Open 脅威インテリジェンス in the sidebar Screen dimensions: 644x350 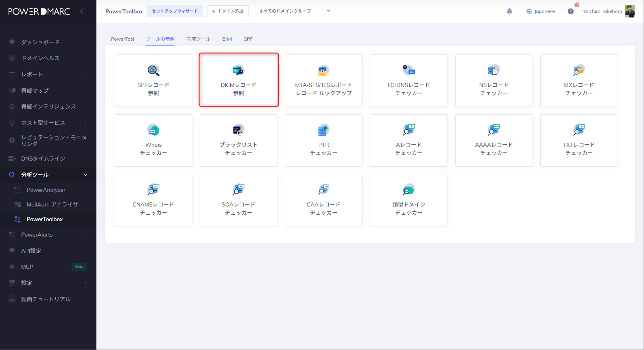click(48, 107)
